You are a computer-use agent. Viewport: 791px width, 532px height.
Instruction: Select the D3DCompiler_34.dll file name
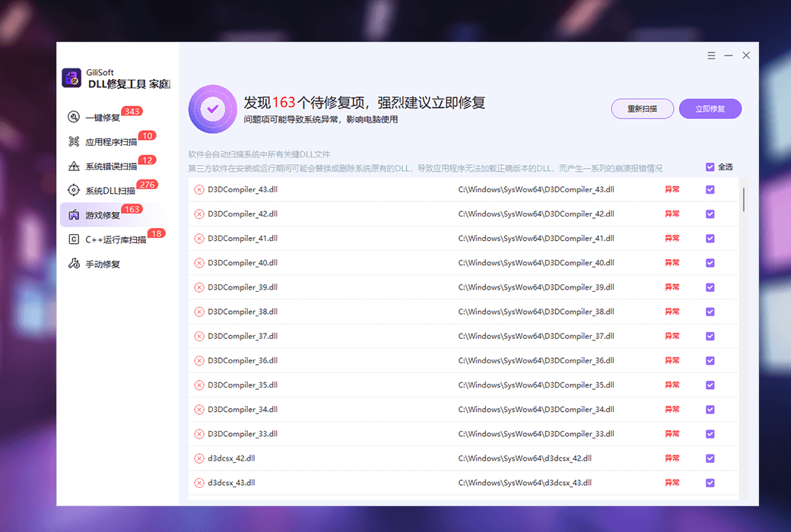[243, 410]
